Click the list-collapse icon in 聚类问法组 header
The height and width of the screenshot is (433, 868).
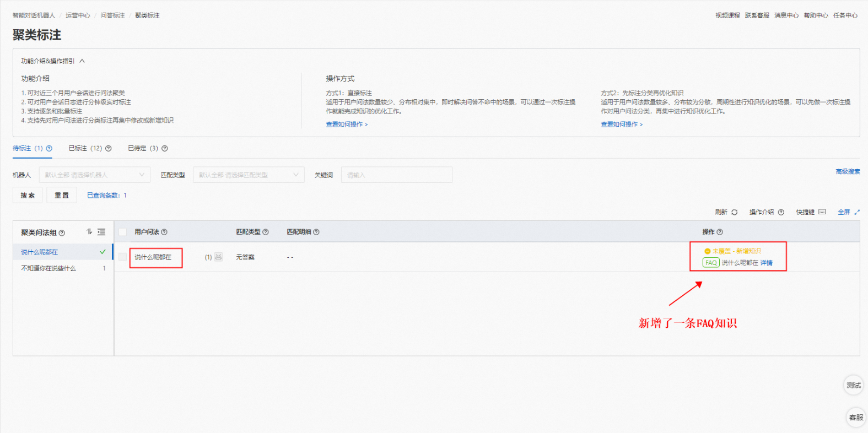tap(101, 232)
